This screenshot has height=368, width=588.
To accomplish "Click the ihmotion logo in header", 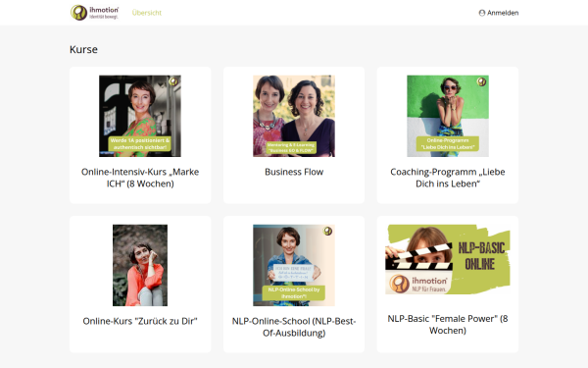I will coord(94,13).
